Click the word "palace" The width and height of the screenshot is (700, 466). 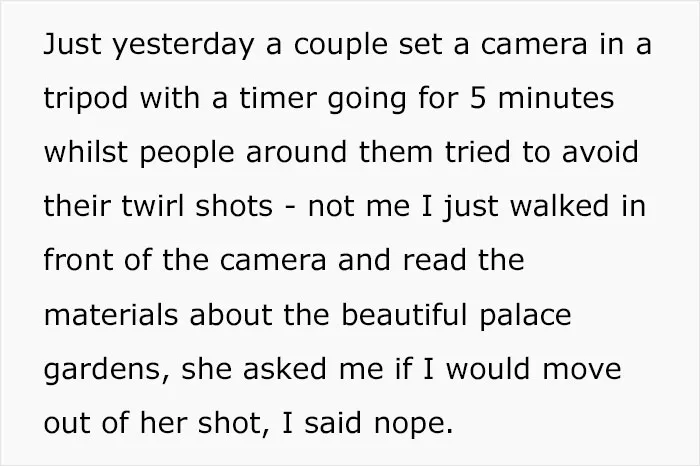[525, 317]
